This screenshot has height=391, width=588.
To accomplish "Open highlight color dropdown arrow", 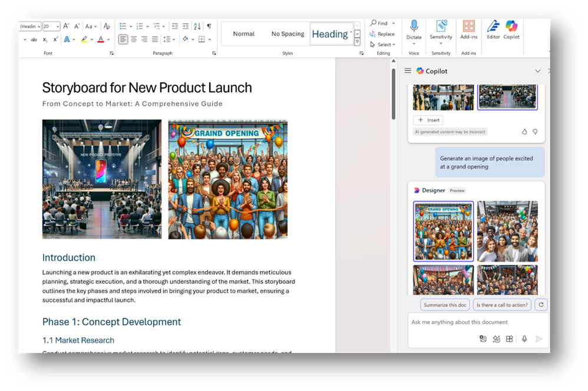I will [91, 40].
